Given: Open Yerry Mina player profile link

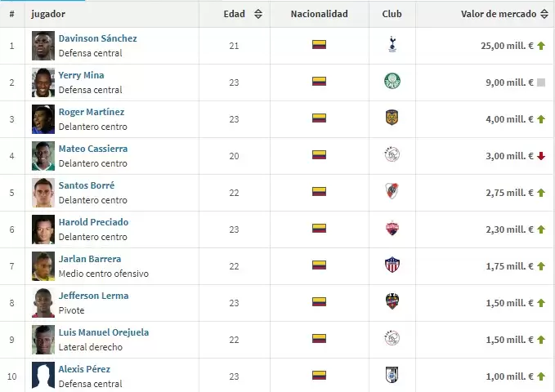Looking at the screenshot, I should click(x=81, y=75).
